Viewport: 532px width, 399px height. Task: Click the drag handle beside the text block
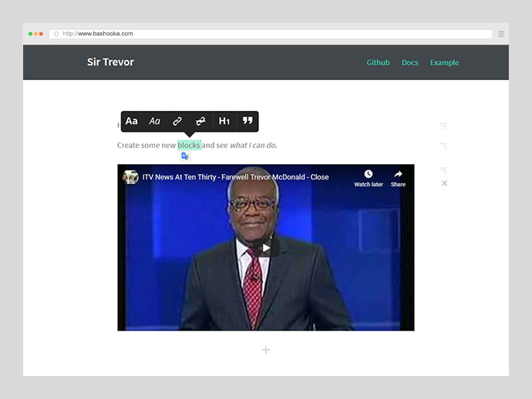(x=443, y=146)
